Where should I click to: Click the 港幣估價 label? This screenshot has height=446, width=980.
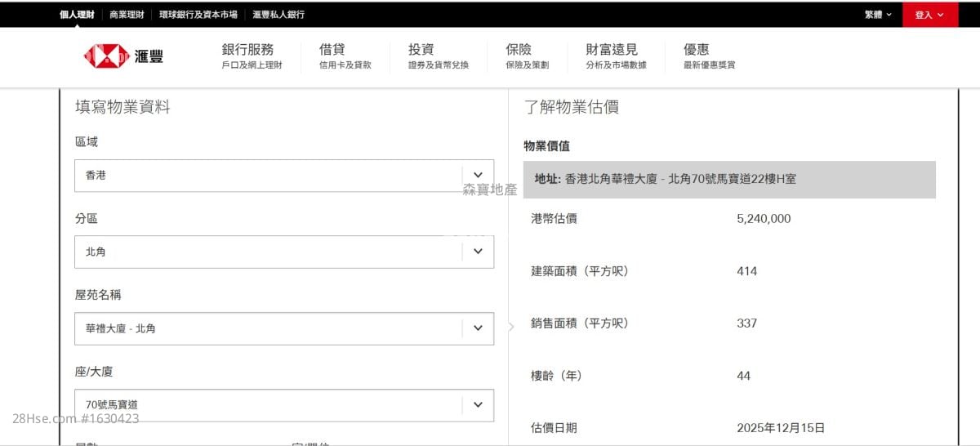point(554,219)
